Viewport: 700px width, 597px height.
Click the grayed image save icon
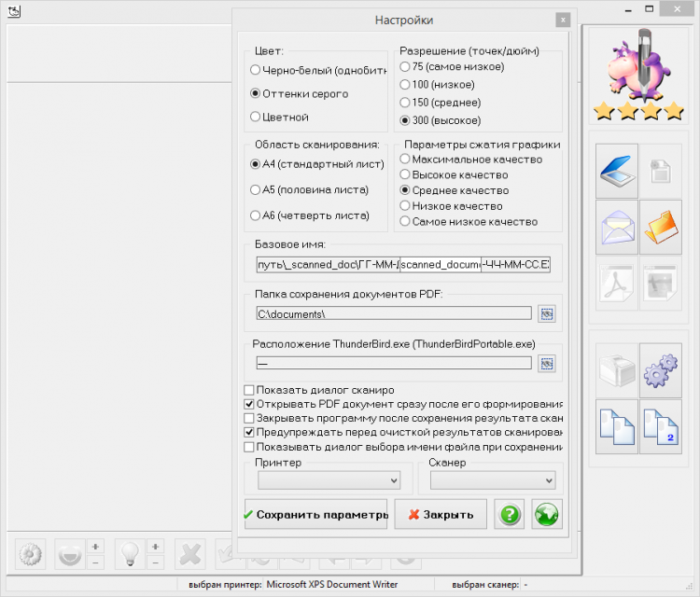coord(660,284)
